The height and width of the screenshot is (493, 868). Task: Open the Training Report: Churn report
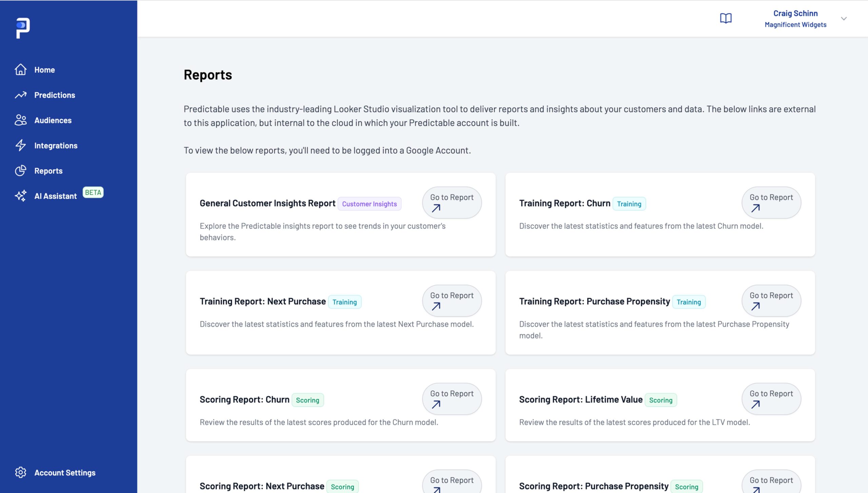(771, 202)
